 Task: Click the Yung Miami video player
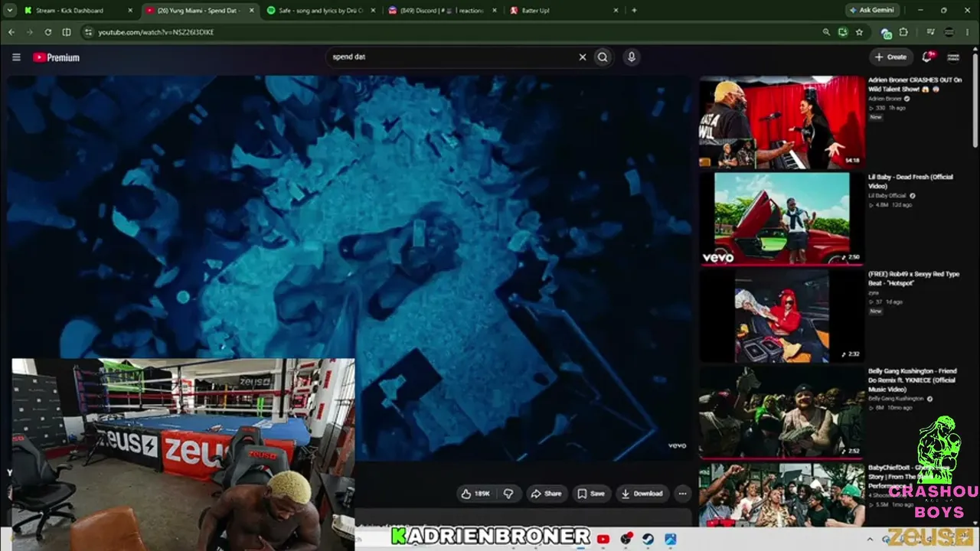[350, 268]
